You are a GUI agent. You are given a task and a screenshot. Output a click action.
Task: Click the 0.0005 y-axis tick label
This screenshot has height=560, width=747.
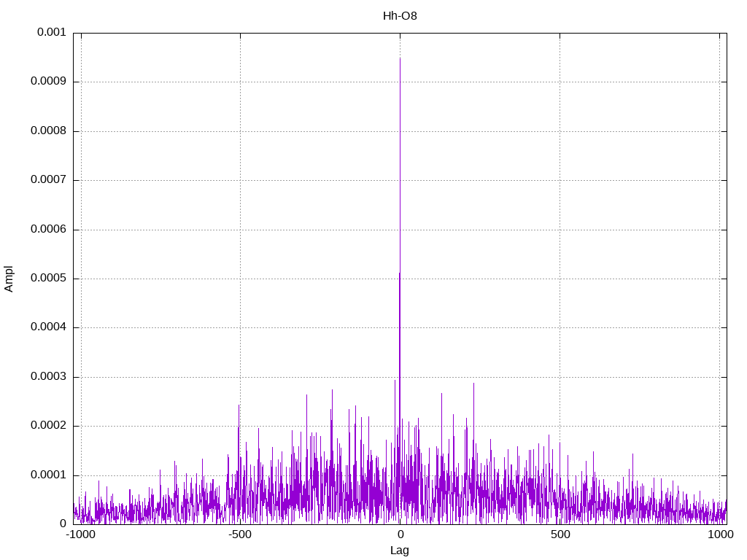48,279
